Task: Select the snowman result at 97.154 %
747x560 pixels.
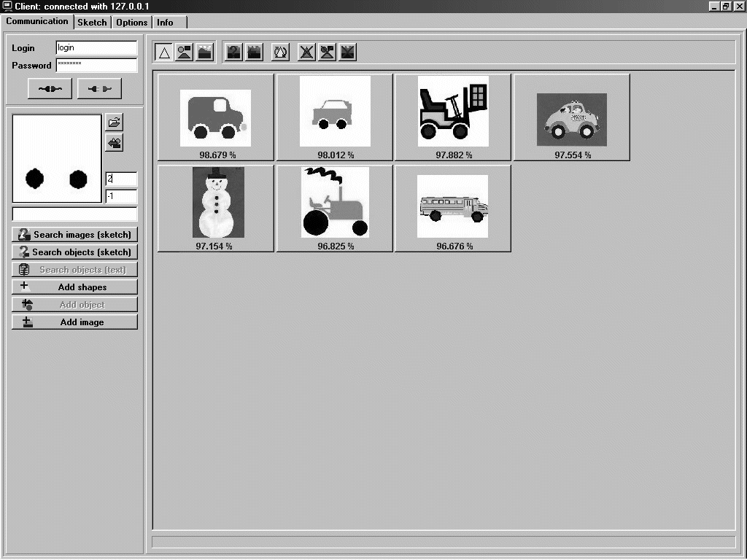Action: [x=215, y=203]
